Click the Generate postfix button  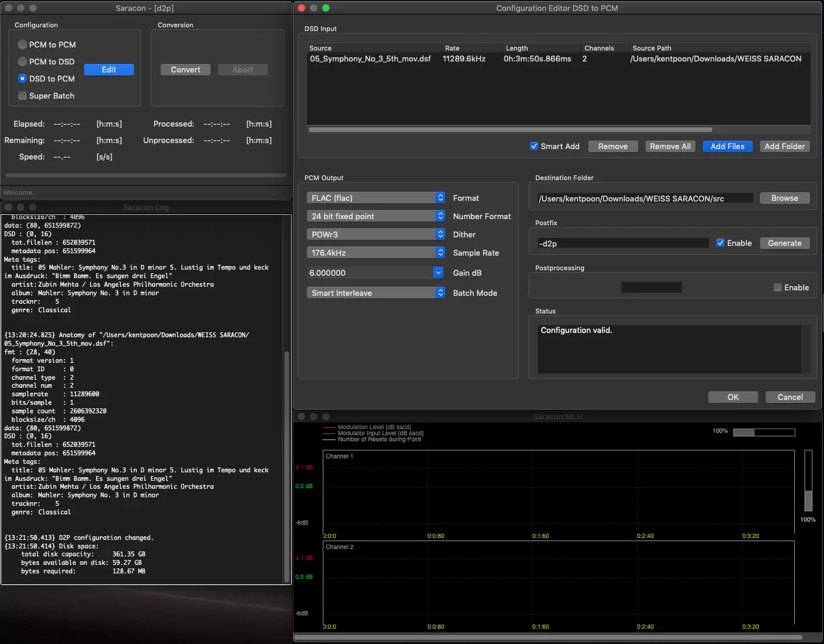(784, 243)
